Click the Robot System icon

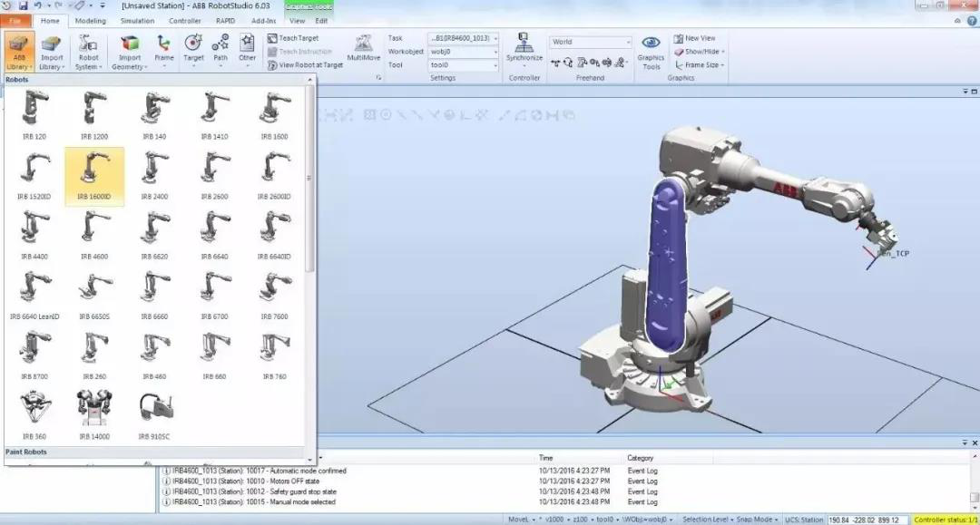[x=88, y=52]
